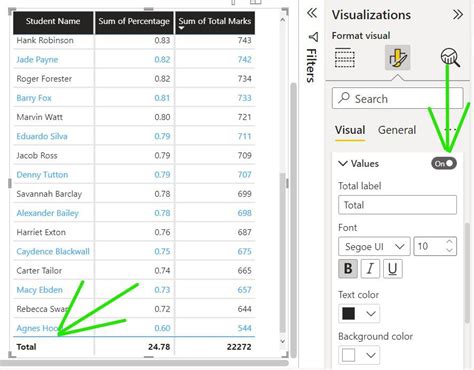Click the search magnifier icon
The width and height of the screenshot is (474, 370).
[x=344, y=98]
